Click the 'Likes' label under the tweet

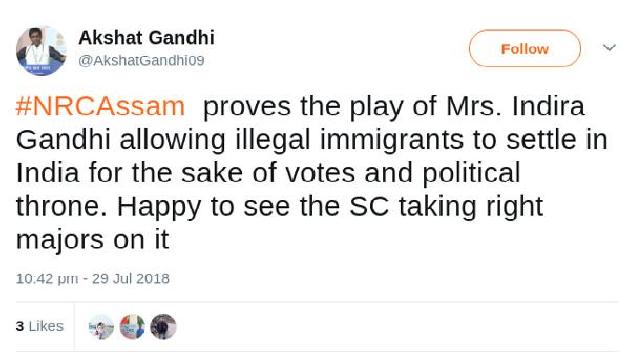[x=46, y=326]
